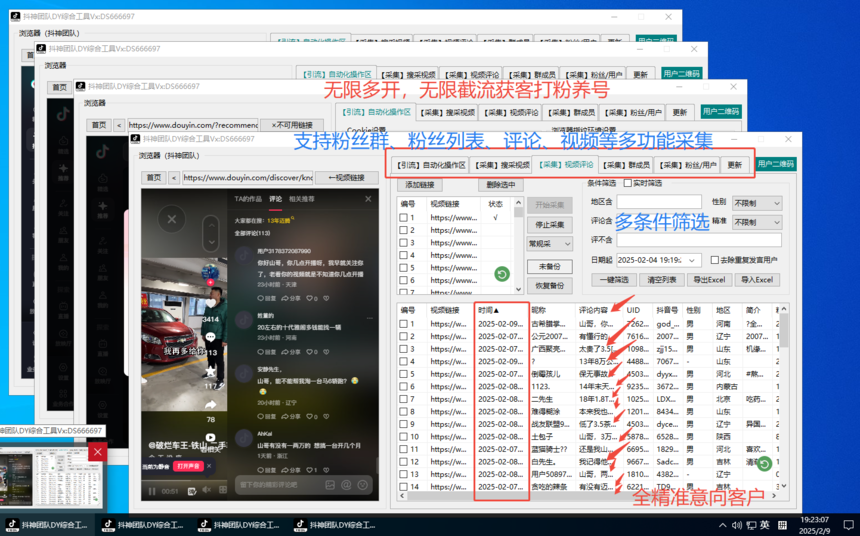Check the box for link row 3
This screenshot has width=860, height=536.
[404, 242]
